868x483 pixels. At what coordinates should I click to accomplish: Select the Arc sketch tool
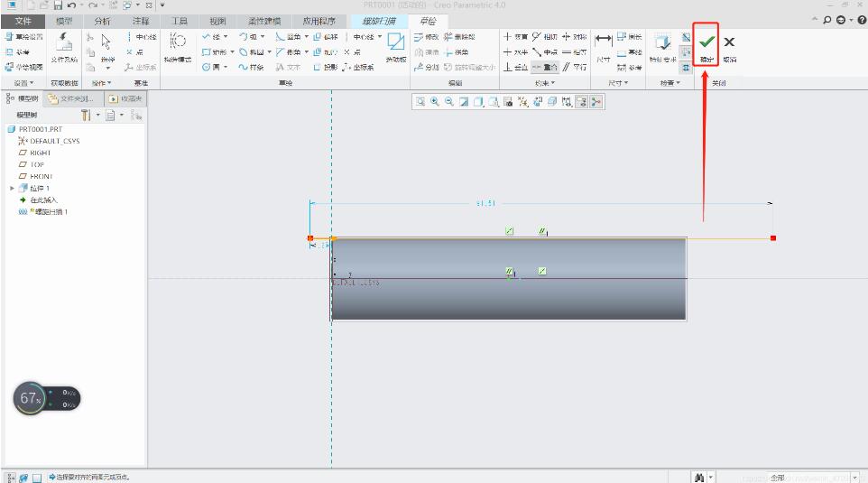(247, 36)
